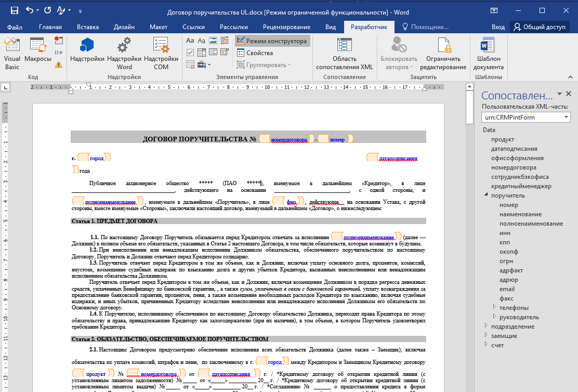Insert combo box content control
This screenshot has width=578, height=392.
(202, 53)
